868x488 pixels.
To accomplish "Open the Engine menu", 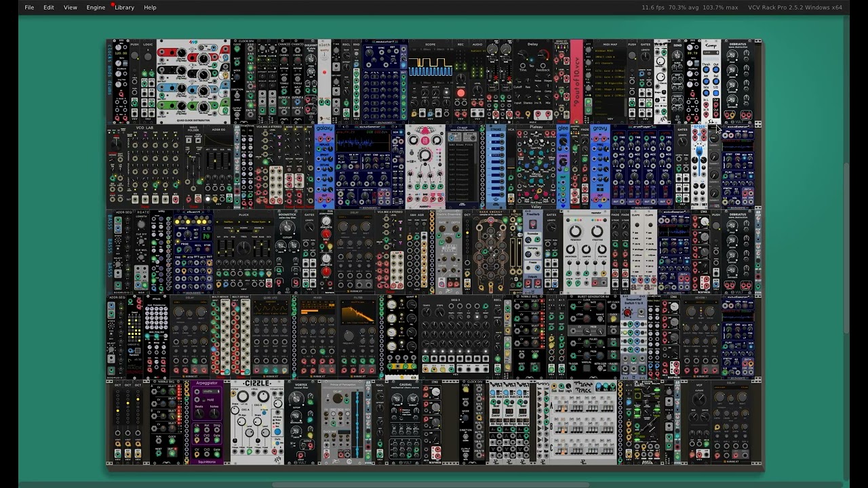I will tap(96, 7).
